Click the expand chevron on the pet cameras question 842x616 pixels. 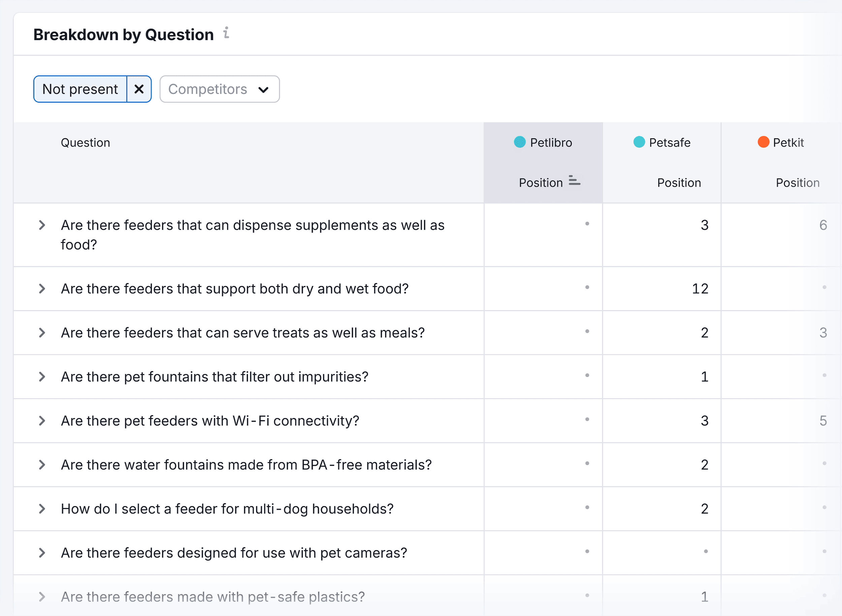[42, 553]
